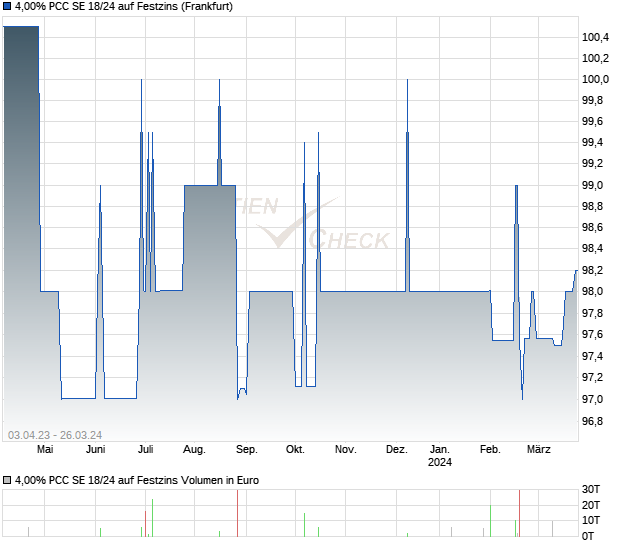This screenshot has width=620, height=546.
Task: Select the 'Nov.' month label
Action: click(345, 450)
